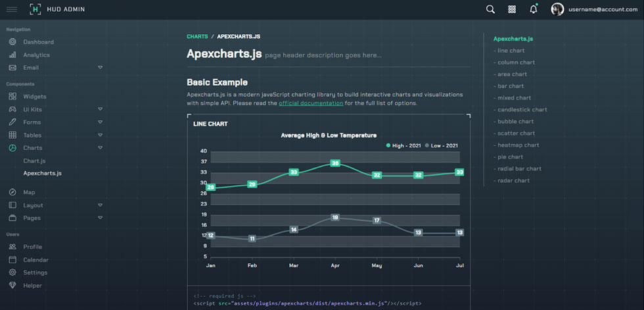
Task: Click the UI Kits gamepad icon
Action: [12, 109]
